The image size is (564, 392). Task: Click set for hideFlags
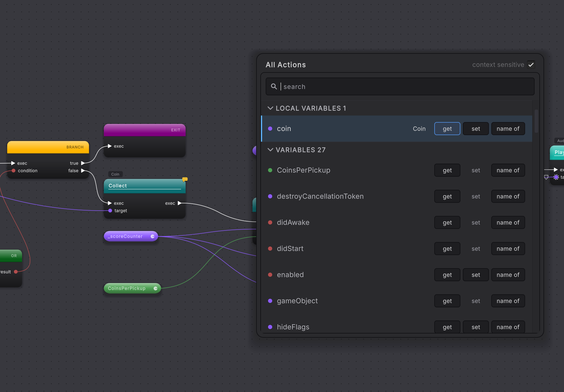click(x=476, y=327)
